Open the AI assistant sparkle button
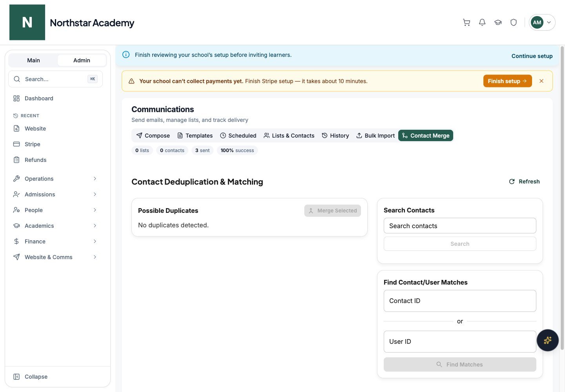The width and height of the screenshot is (565, 392). coord(548,340)
